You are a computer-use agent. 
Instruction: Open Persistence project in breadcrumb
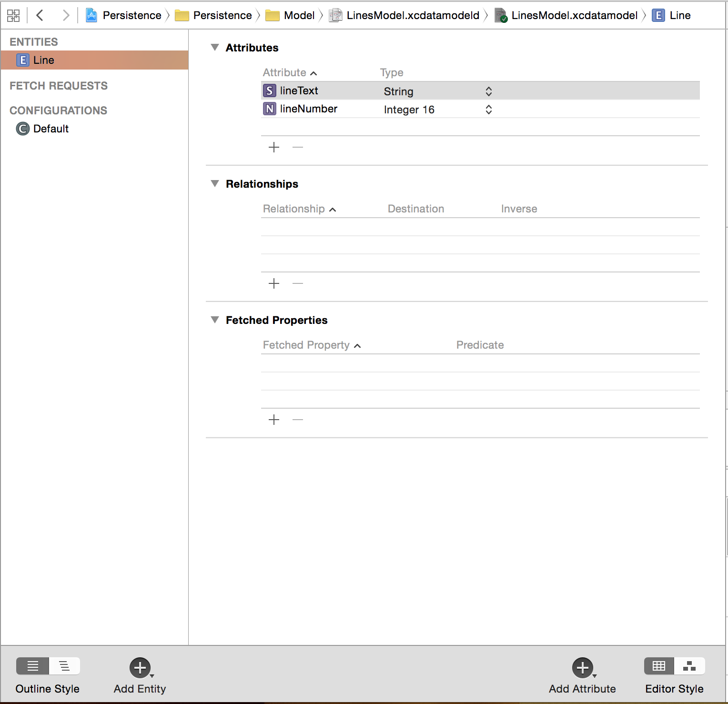[123, 15]
